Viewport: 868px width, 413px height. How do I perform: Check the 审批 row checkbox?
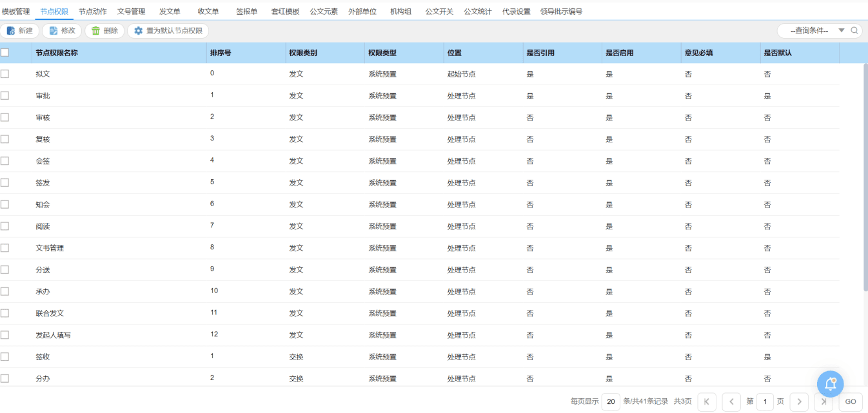click(x=5, y=95)
